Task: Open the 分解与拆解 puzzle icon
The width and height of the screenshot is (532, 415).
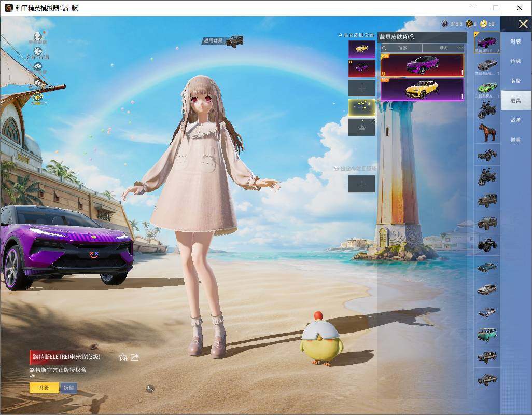Action: click(x=38, y=53)
